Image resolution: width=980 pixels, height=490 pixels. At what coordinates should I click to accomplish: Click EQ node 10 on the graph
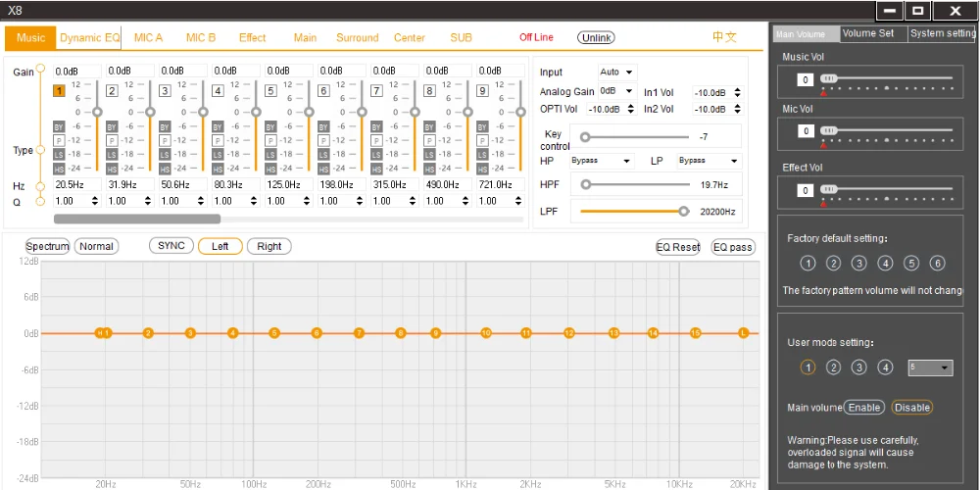(x=486, y=333)
